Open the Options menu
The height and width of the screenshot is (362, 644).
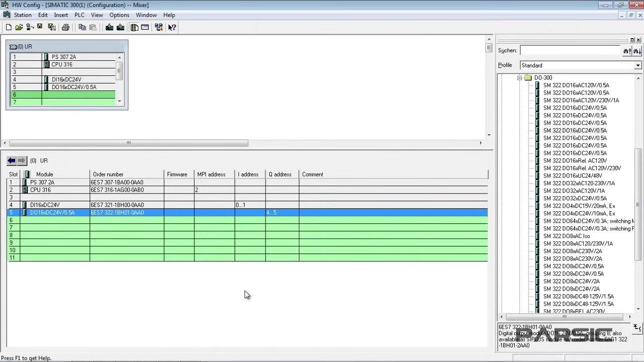[119, 15]
